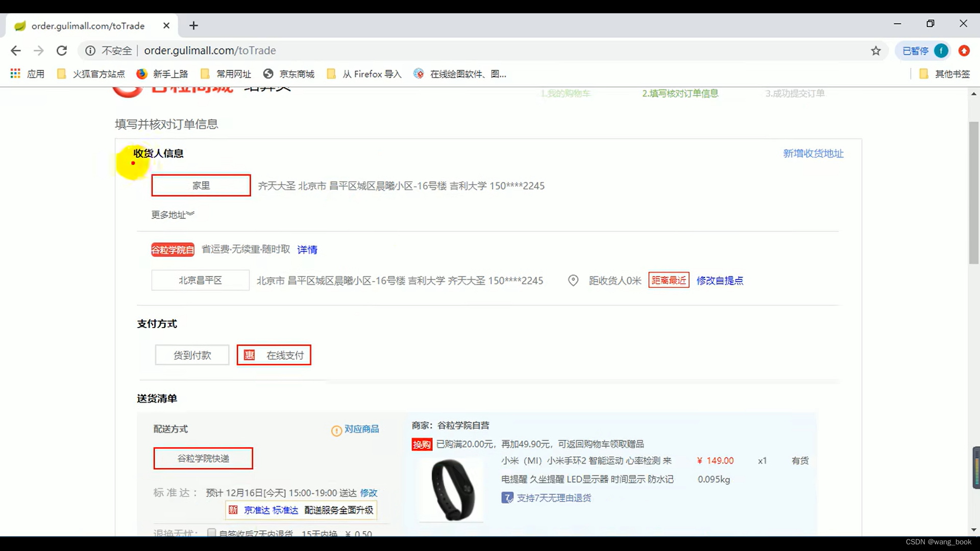This screenshot has height=551, width=980.
Task: Click the scrollbar up arrow
Action: pos(974,94)
